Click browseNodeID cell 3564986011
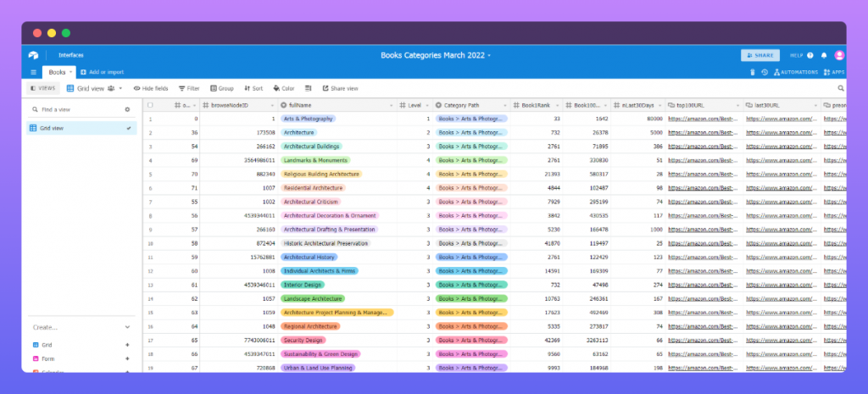The image size is (868, 394). (239, 160)
